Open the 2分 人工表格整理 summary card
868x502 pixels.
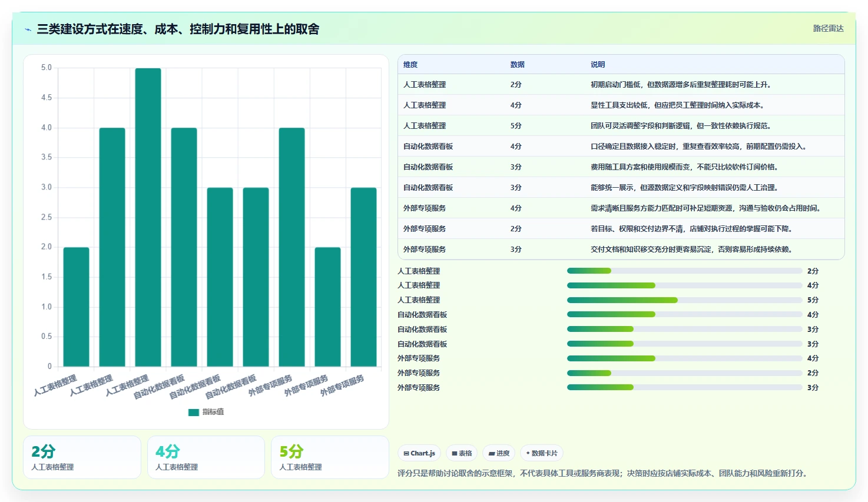(x=82, y=457)
